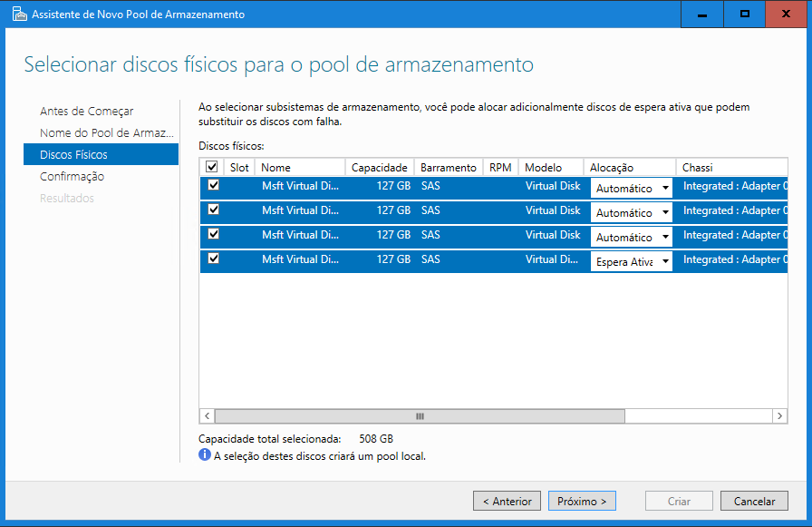Image resolution: width=812 pixels, height=527 pixels.
Task: Cancel the storage pool wizard
Action: (x=753, y=501)
